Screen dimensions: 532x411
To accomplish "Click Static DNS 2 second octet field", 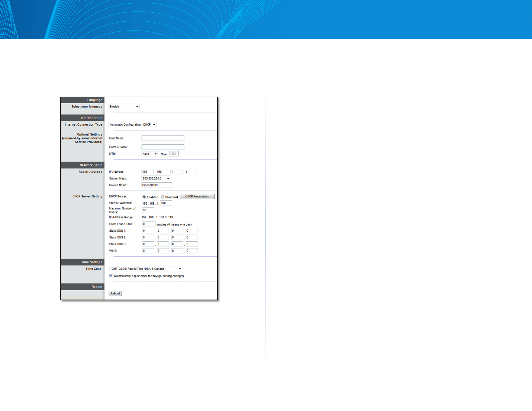I will [x=163, y=237].
